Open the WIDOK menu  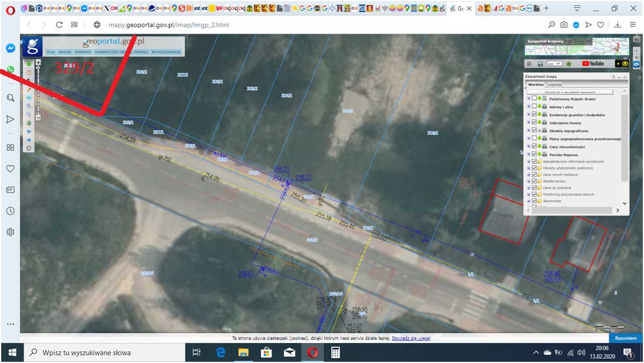65,52
